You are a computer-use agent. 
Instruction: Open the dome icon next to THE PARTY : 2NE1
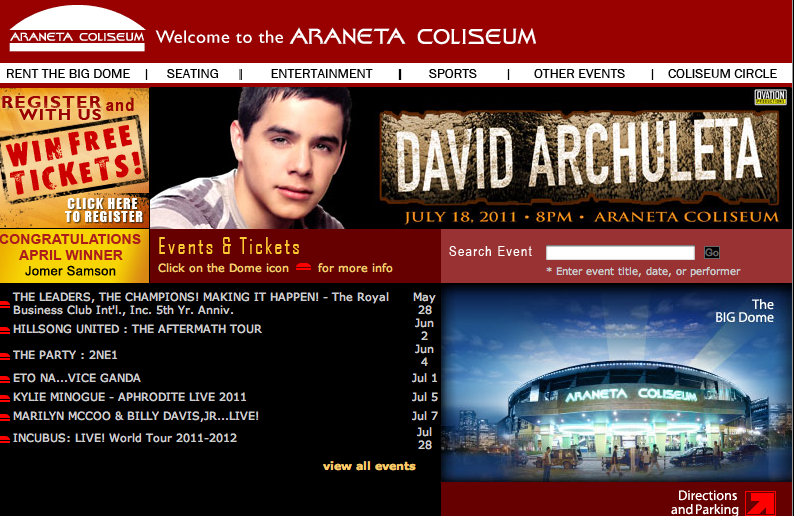(5, 356)
